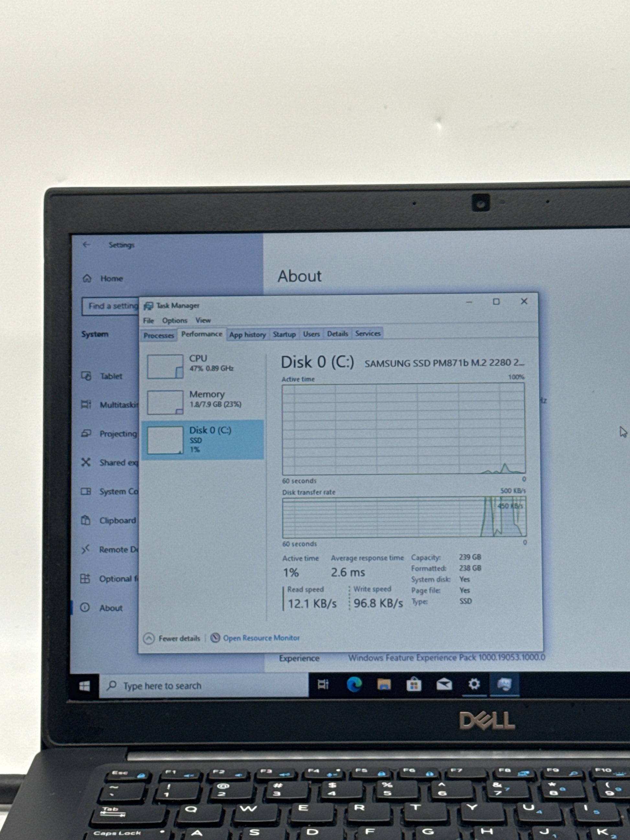
Task: Click the Settings back arrow
Action: [x=86, y=245]
